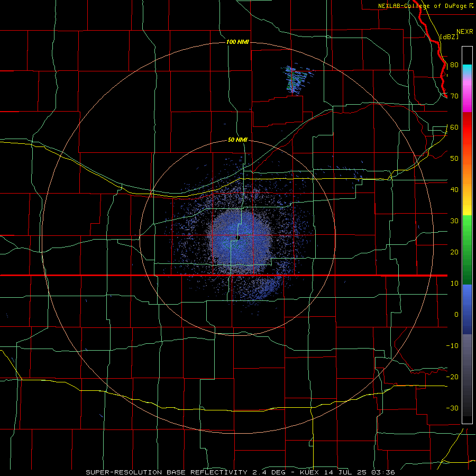Click the -20 dBZ scale value

(452, 377)
